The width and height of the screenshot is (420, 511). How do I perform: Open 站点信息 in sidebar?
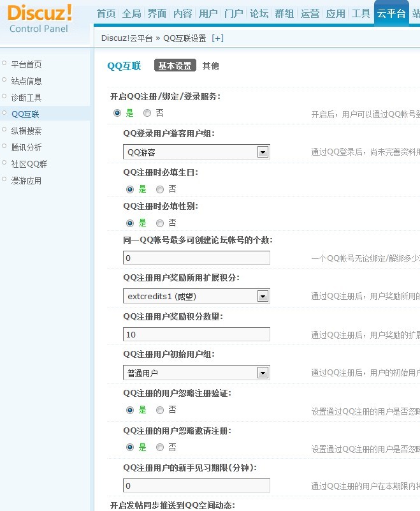[26, 81]
